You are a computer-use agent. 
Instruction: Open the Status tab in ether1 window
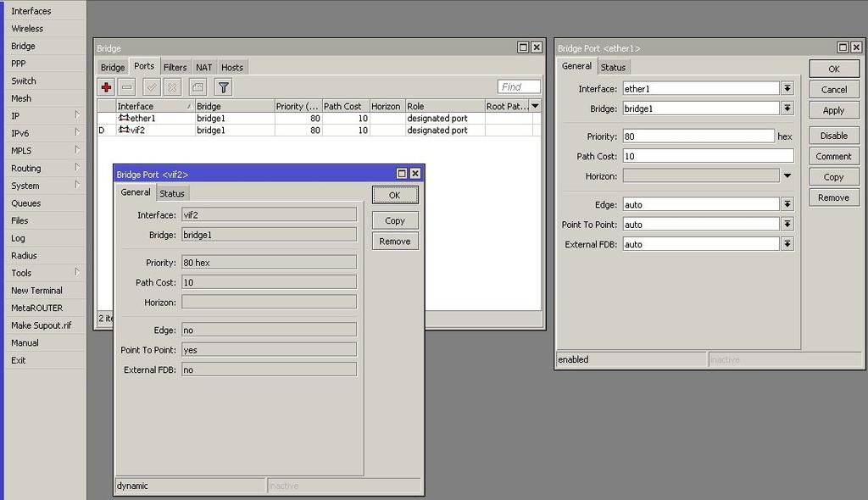[613, 67]
